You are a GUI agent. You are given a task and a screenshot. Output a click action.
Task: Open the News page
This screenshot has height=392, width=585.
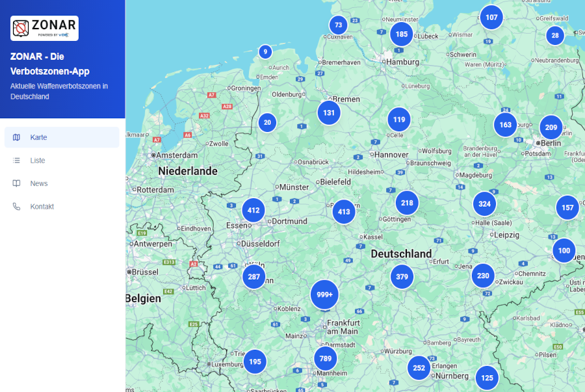click(39, 183)
